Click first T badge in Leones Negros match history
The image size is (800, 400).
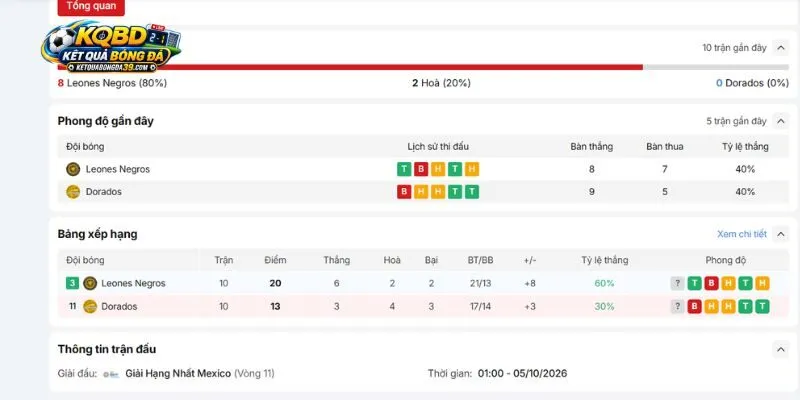point(404,169)
